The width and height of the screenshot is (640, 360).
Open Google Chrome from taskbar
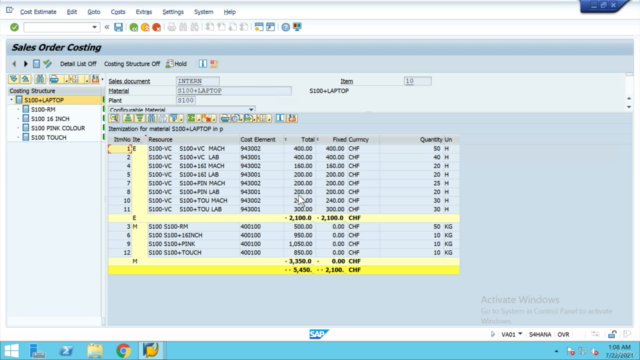click(123, 351)
